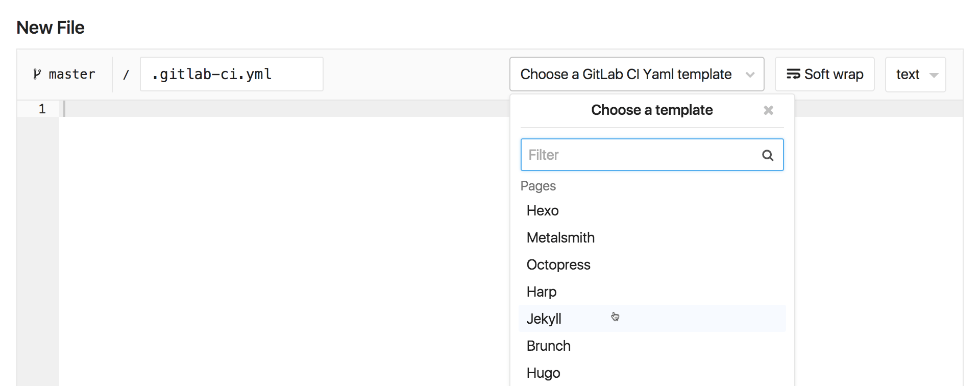980x386 pixels.
Task: Click the slash separator after master
Action: (x=126, y=74)
